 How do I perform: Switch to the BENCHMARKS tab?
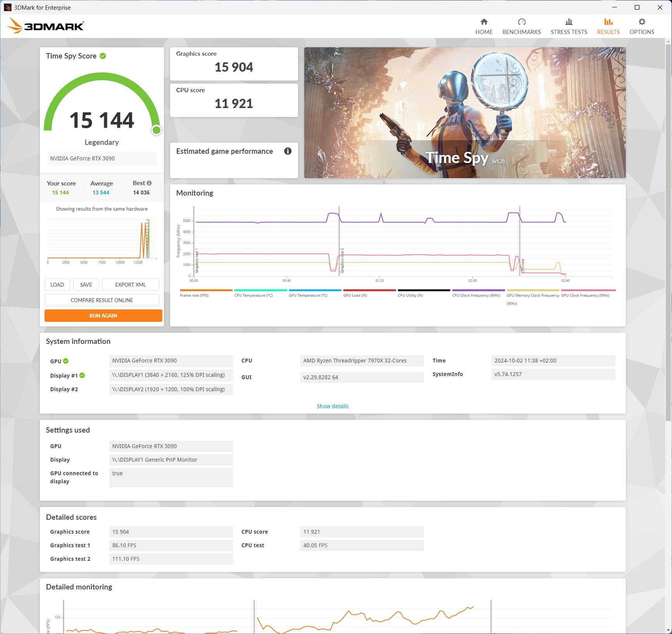click(x=522, y=26)
